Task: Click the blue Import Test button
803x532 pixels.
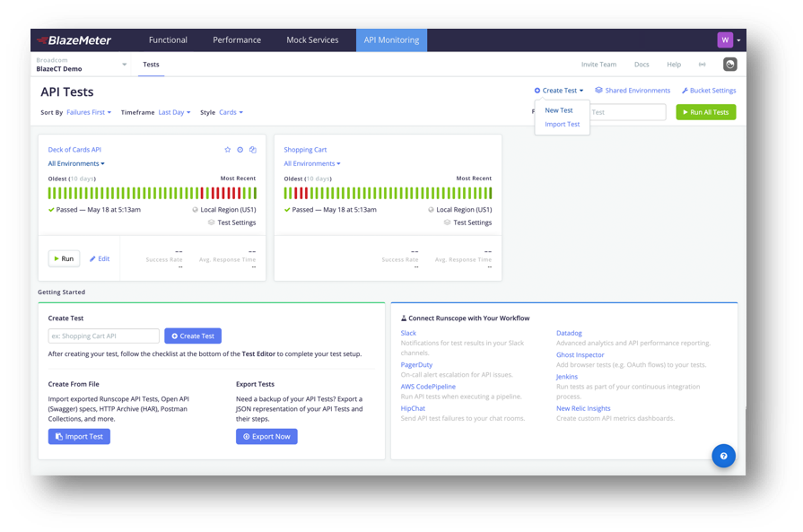Action: [x=79, y=436]
